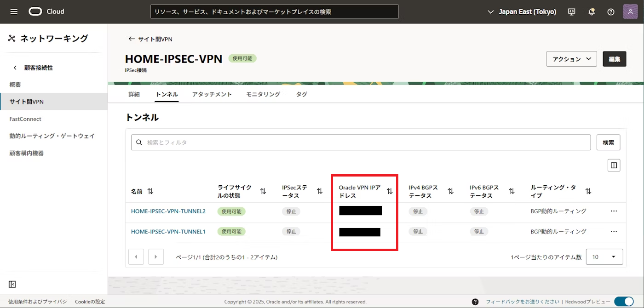Focus the global resource search box
644x308 pixels.
[275, 11]
